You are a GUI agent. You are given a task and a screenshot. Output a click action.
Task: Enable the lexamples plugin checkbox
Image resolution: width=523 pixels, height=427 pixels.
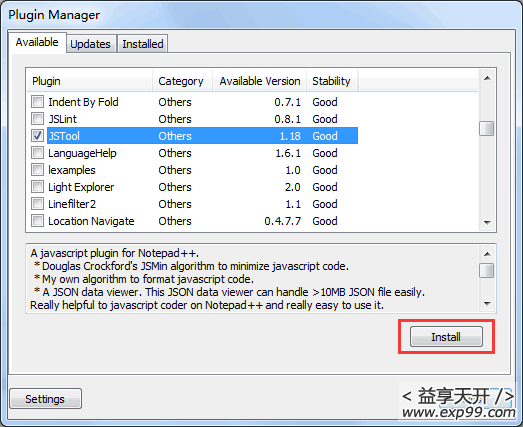(37, 169)
